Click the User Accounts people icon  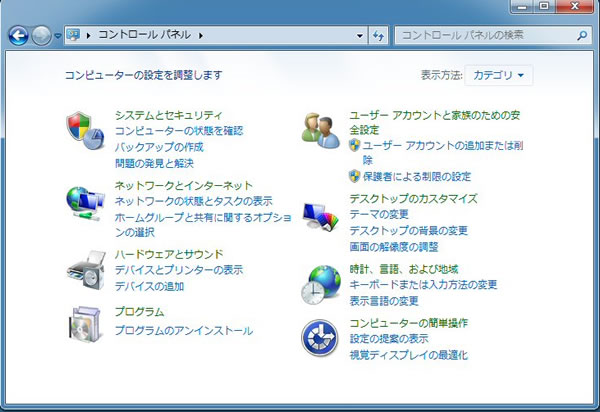320,130
